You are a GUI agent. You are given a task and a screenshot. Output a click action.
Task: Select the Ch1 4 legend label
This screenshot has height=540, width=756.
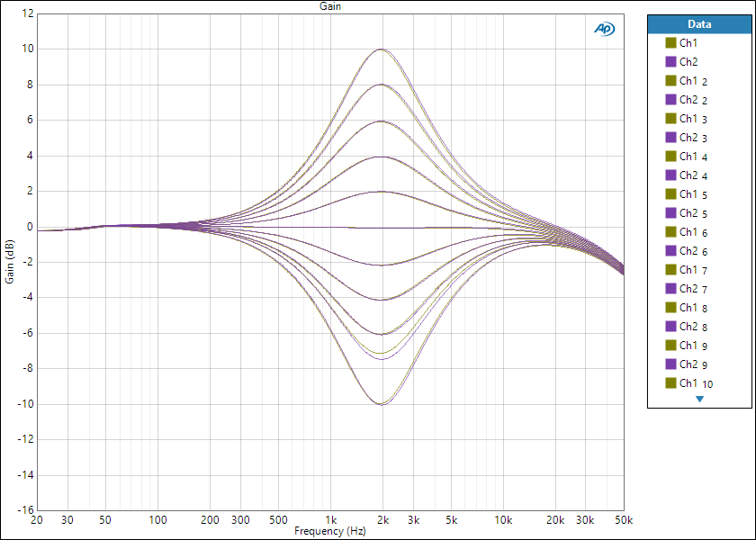693,157
